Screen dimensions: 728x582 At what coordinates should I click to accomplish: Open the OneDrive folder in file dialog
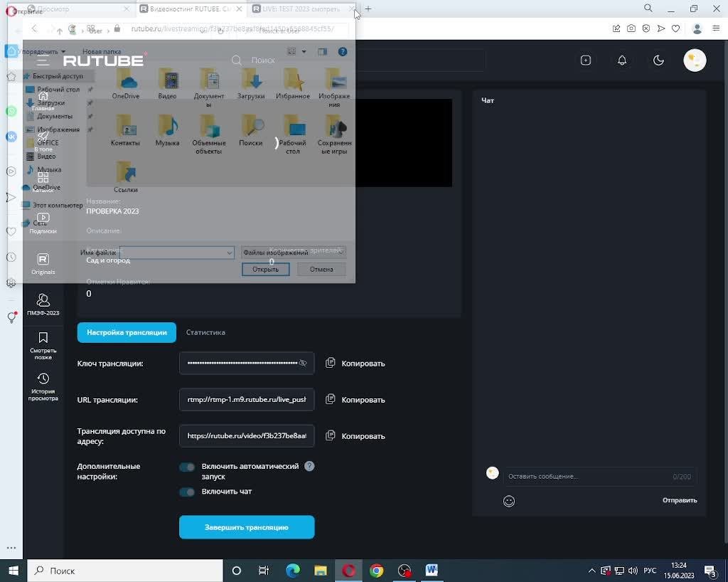coord(125,84)
